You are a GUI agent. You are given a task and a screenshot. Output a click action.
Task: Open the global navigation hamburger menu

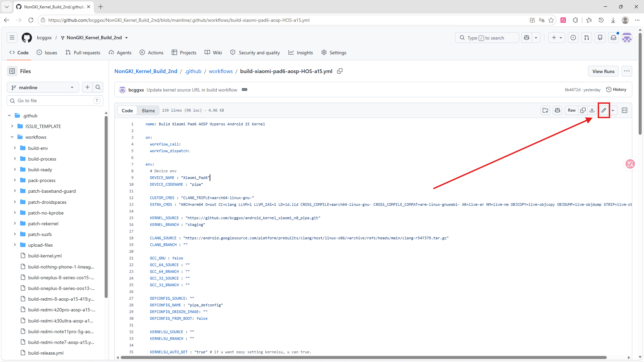coord(12,38)
